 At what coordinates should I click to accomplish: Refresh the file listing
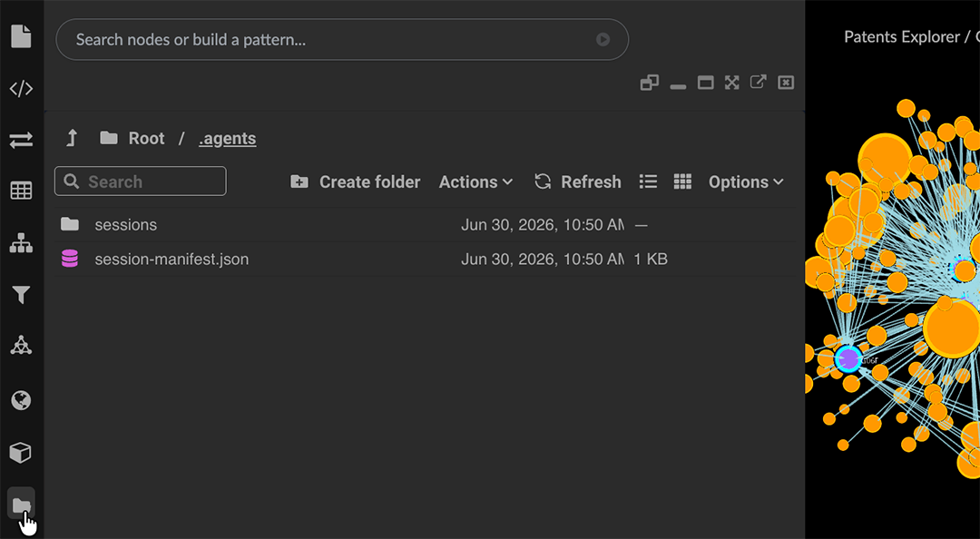pos(577,182)
